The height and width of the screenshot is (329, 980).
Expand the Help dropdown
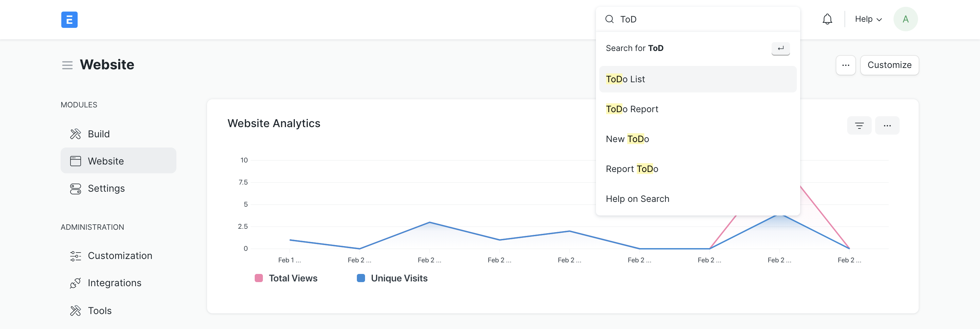pyautogui.click(x=868, y=19)
